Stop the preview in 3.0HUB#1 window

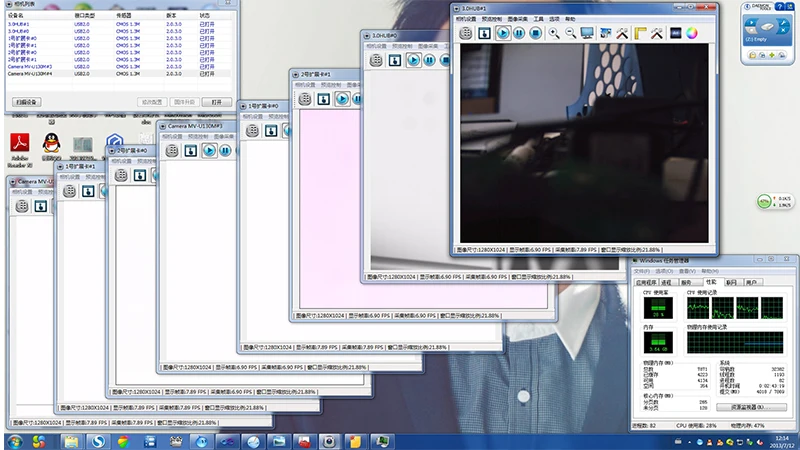(535, 33)
